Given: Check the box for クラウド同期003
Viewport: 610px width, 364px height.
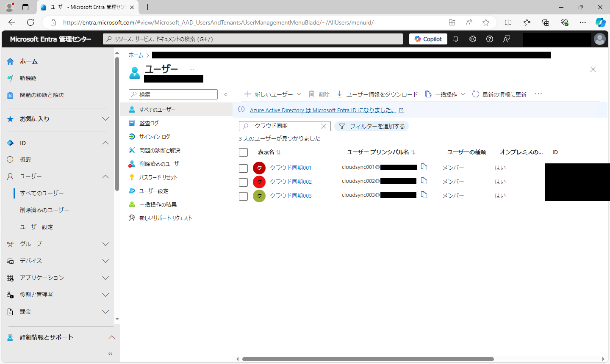Looking at the screenshot, I should tap(243, 196).
